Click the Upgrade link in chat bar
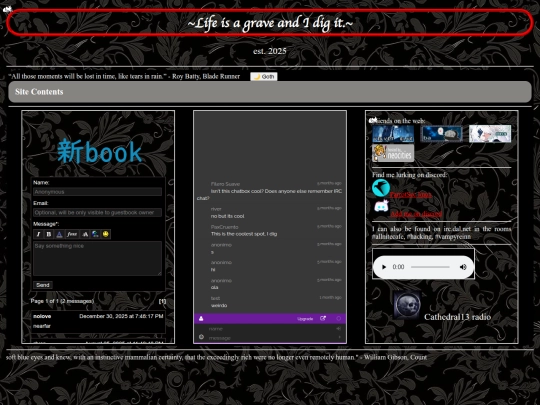Screen dimensions: 540x405 (305, 319)
